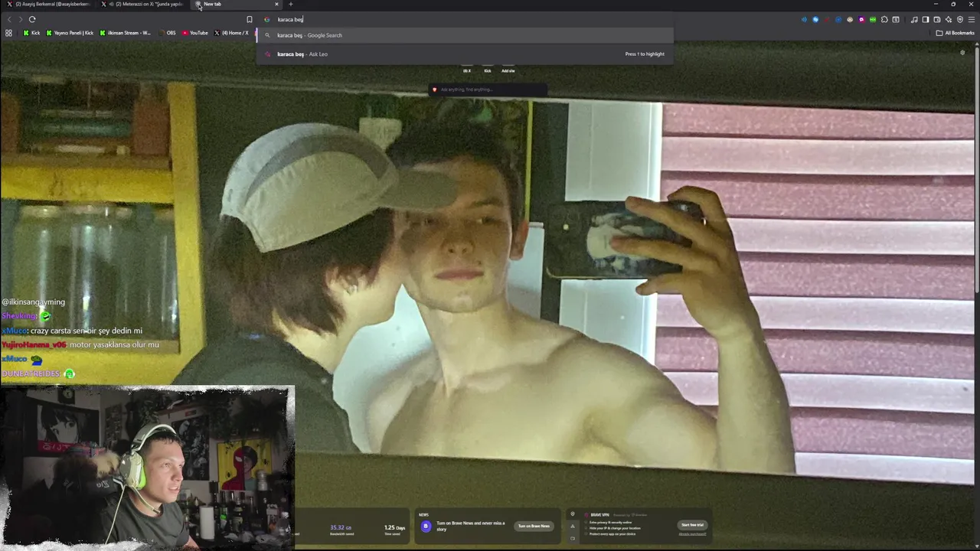
Task: Open a new browser tab with plus
Action: pyautogui.click(x=290, y=4)
